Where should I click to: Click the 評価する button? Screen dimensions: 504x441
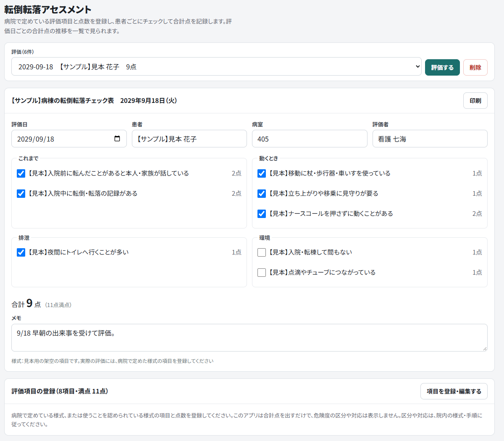(442, 67)
